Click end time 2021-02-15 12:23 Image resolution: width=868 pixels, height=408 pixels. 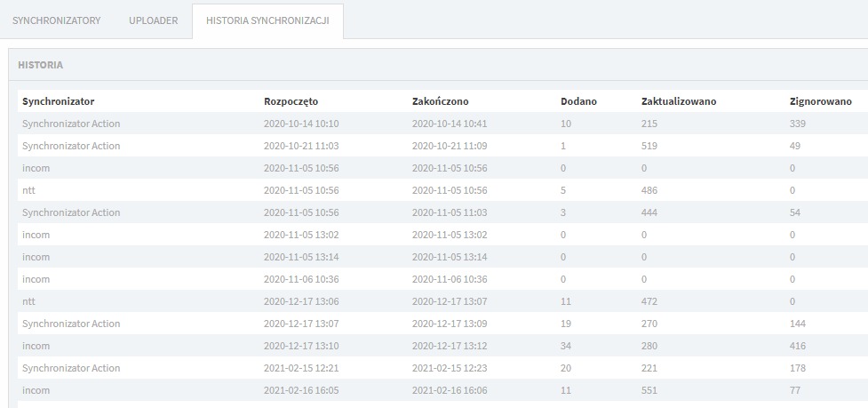coord(450,368)
